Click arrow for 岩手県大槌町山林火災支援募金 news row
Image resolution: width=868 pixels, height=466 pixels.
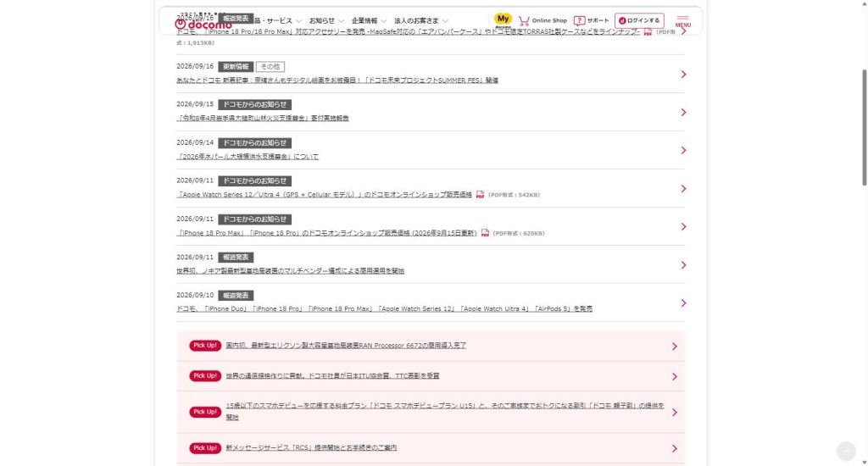click(x=684, y=113)
